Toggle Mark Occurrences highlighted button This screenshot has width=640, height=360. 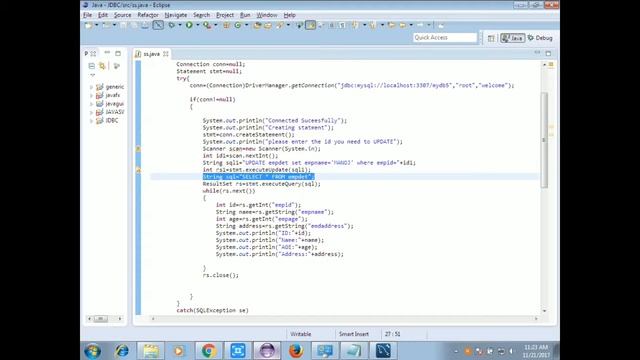(310, 25)
